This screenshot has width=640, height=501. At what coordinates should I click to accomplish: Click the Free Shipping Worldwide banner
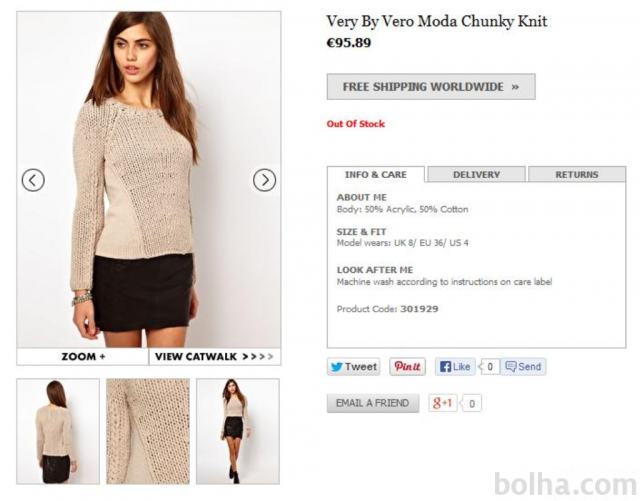click(x=431, y=87)
